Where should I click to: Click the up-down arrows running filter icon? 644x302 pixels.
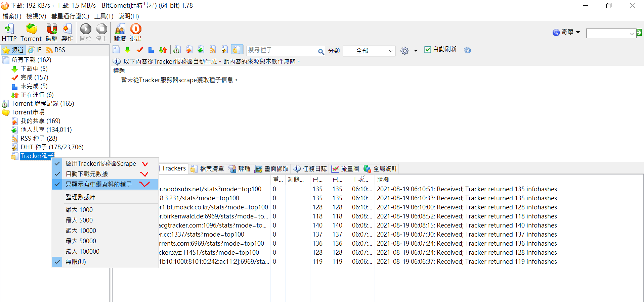[x=163, y=50]
